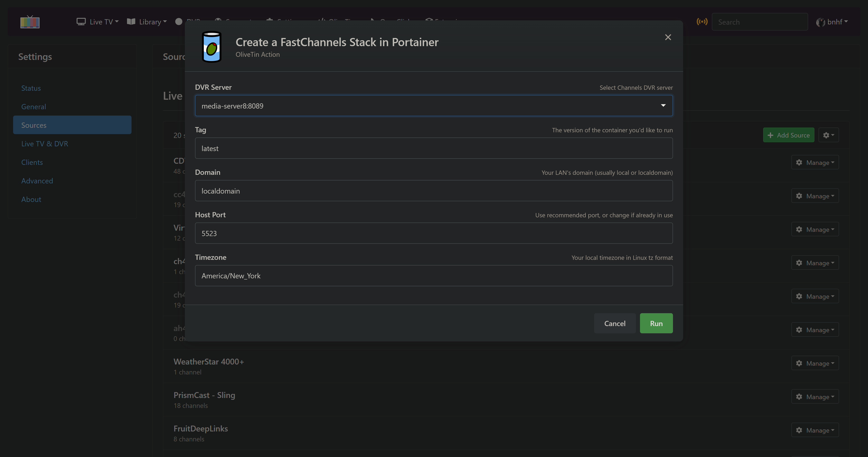
Task: Click the orange broadcast signal icon
Action: (x=702, y=22)
